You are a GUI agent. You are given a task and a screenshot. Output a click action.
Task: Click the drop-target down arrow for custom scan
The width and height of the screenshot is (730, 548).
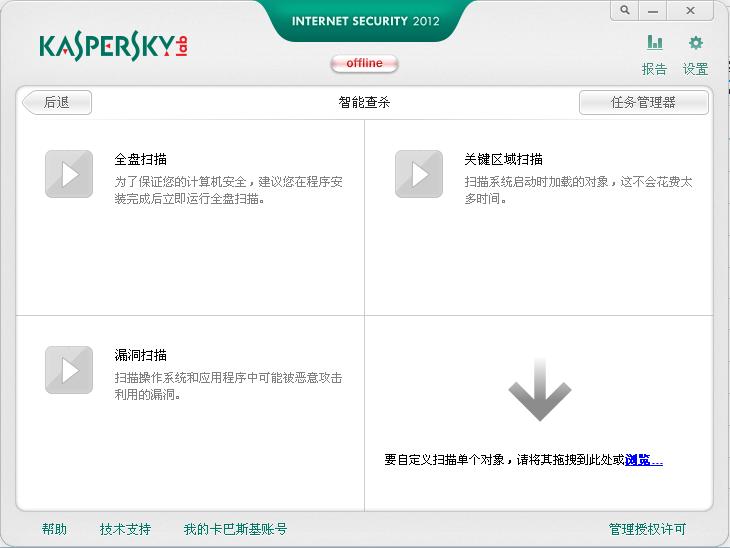tap(540, 390)
